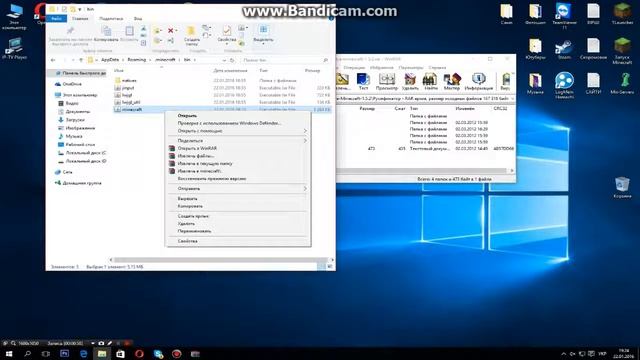Click the bin breadcrumb chevron in address bar
This screenshot has width=640, height=360.
point(195,60)
